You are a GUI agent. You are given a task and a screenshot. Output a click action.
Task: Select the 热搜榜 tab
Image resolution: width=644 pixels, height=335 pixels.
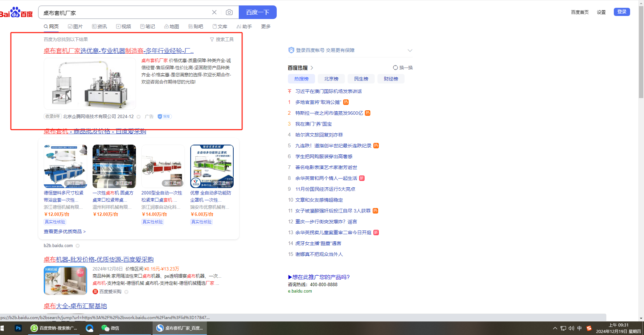coord(301,79)
